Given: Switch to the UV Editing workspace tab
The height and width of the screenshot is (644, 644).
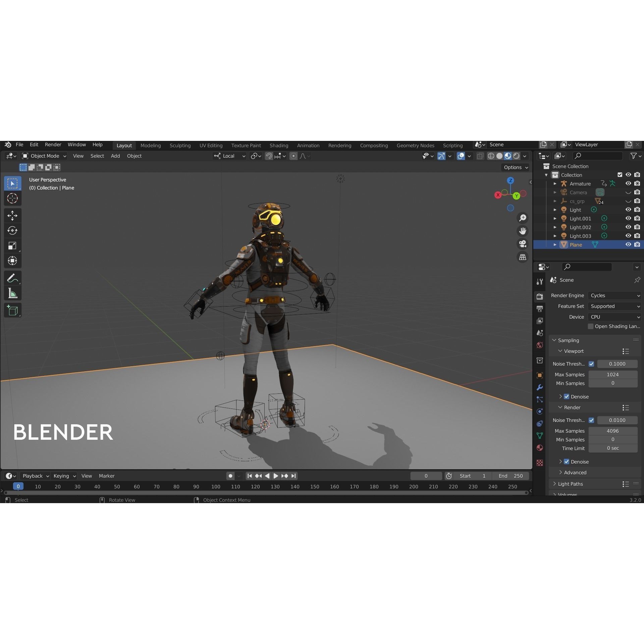Looking at the screenshot, I should click(211, 145).
